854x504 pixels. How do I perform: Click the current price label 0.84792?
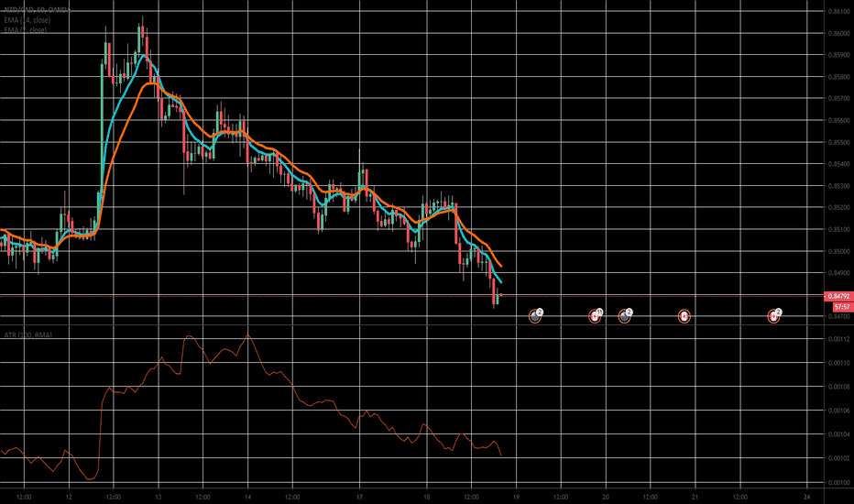click(x=838, y=296)
